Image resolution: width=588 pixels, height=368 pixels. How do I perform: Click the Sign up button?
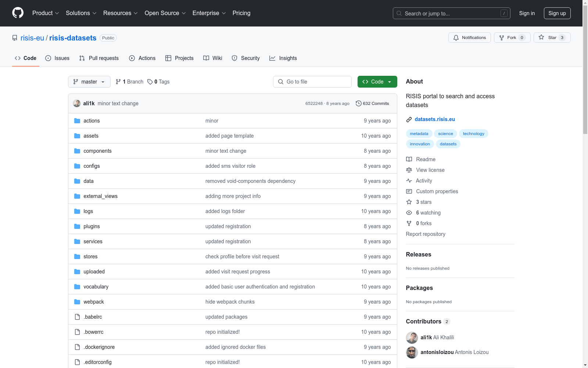(x=557, y=13)
